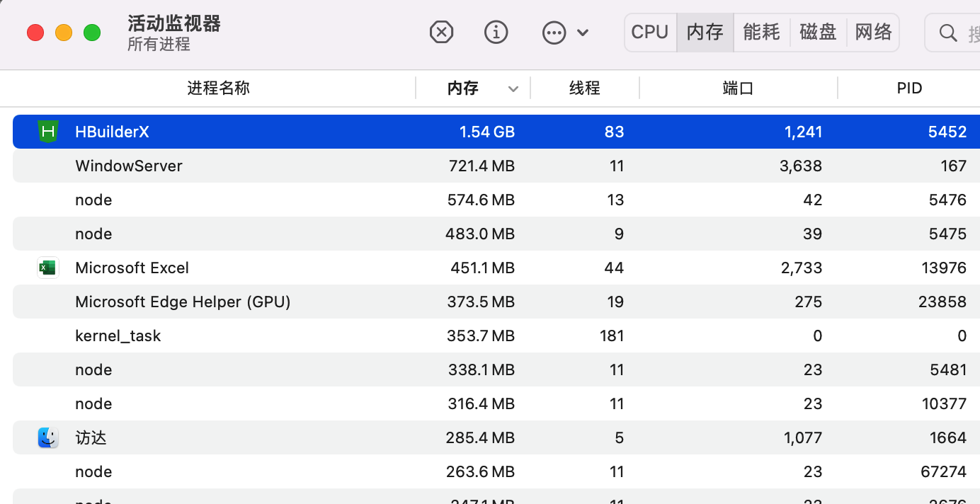Image resolution: width=980 pixels, height=504 pixels.
Task: Click thread count 83 for HBuilderX
Action: 615,132
